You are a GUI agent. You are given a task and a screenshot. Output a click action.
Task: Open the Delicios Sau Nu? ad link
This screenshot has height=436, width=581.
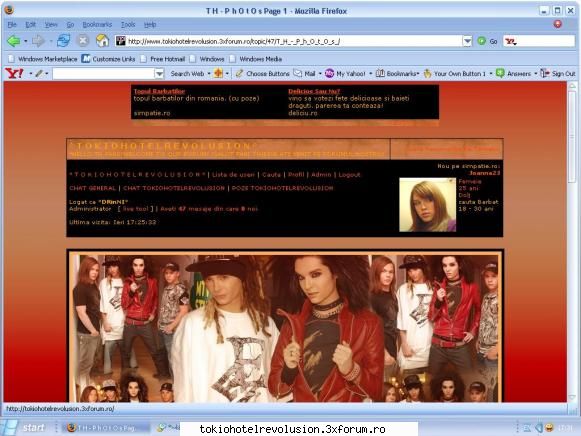coord(314,91)
